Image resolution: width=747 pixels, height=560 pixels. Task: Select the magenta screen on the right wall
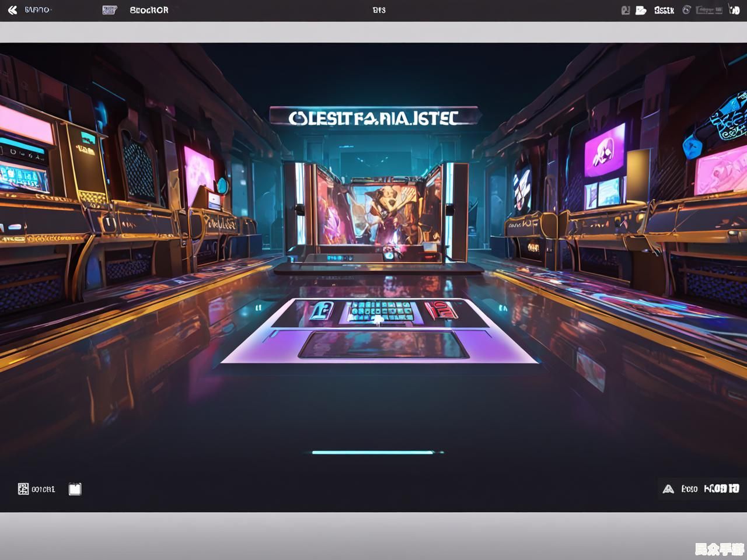[604, 150]
